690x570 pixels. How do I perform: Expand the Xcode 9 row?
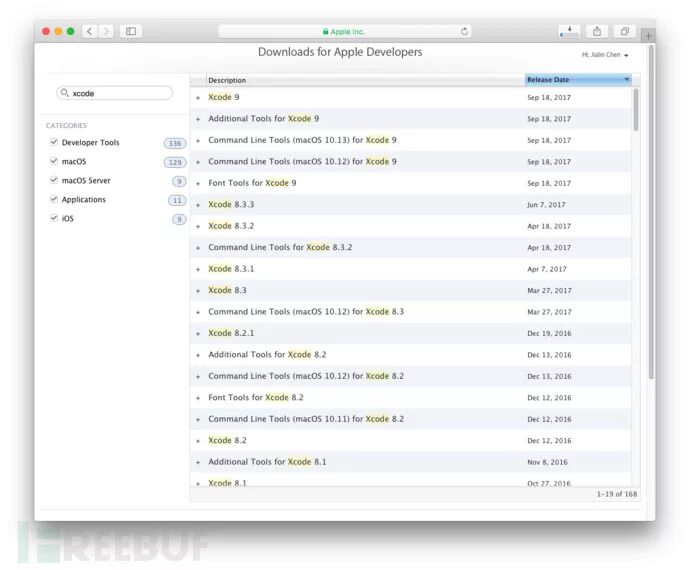198,98
